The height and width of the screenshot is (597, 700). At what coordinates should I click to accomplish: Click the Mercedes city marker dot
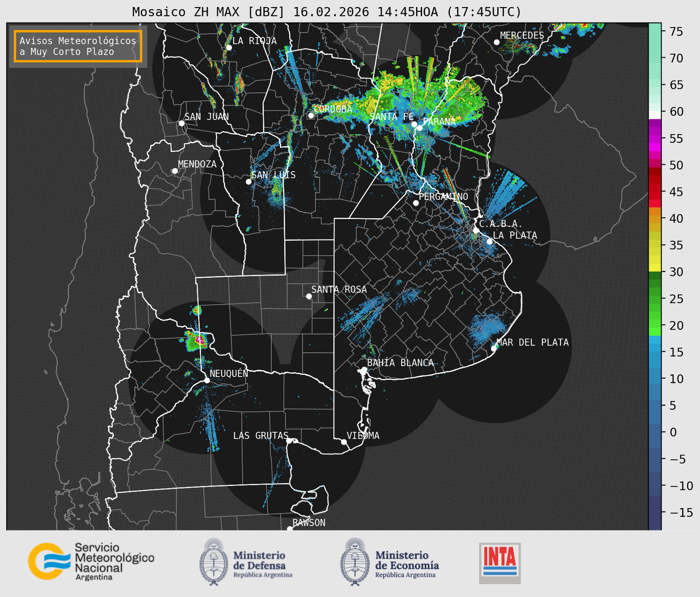(497, 42)
